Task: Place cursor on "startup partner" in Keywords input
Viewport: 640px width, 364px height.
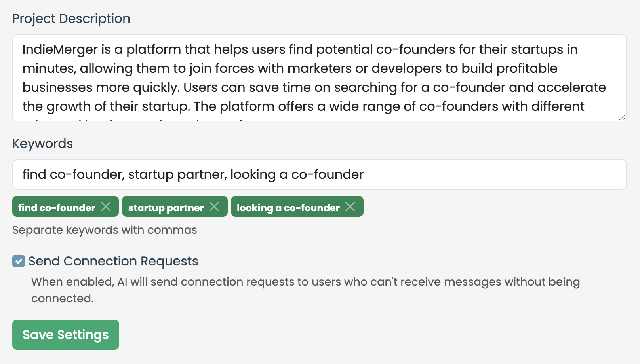Action: click(x=177, y=174)
